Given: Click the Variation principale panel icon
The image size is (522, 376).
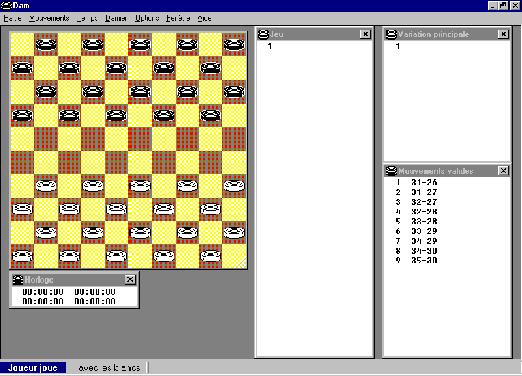Looking at the screenshot, I should point(391,34).
